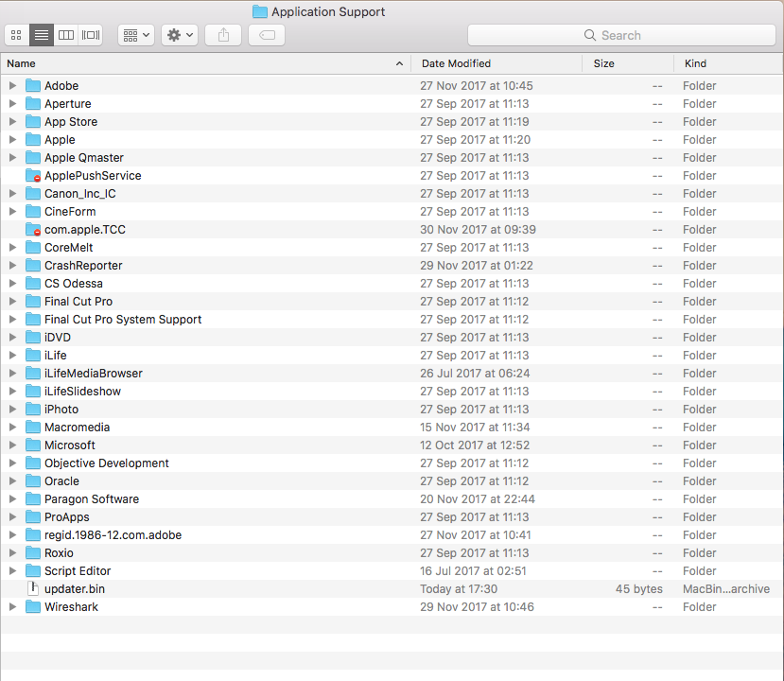The width and height of the screenshot is (784, 681).
Task: Click the Share toolbar button
Action: coord(223,35)
